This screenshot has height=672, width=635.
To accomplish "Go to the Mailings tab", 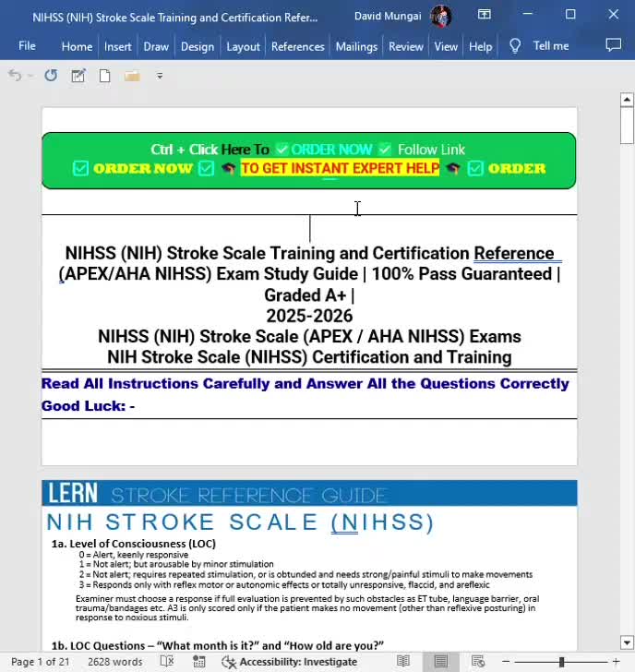I will (x=356, y=46).
